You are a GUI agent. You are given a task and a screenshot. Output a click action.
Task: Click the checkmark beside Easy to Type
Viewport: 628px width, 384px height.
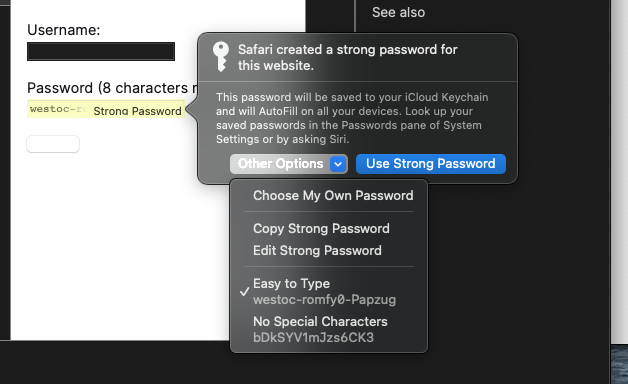click(x=245, y=292)
